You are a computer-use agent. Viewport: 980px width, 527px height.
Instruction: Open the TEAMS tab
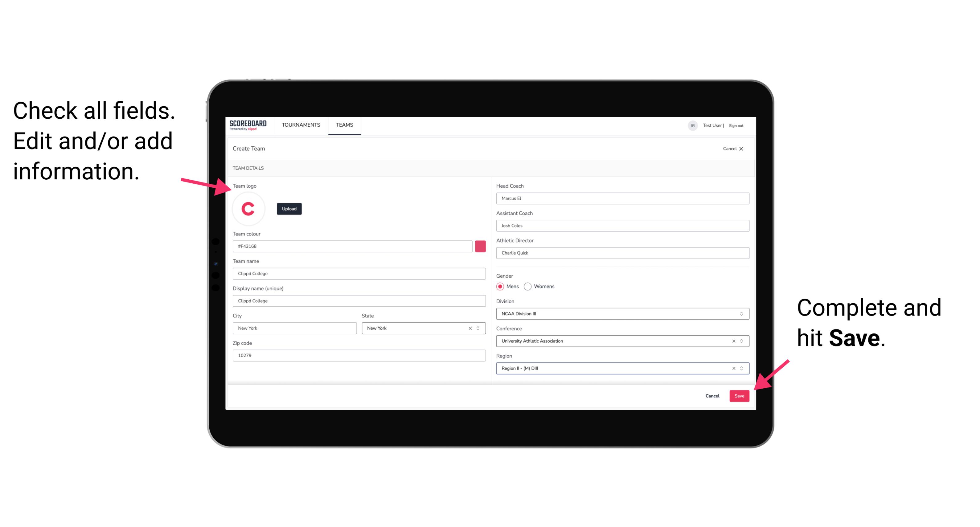(345, 125)
